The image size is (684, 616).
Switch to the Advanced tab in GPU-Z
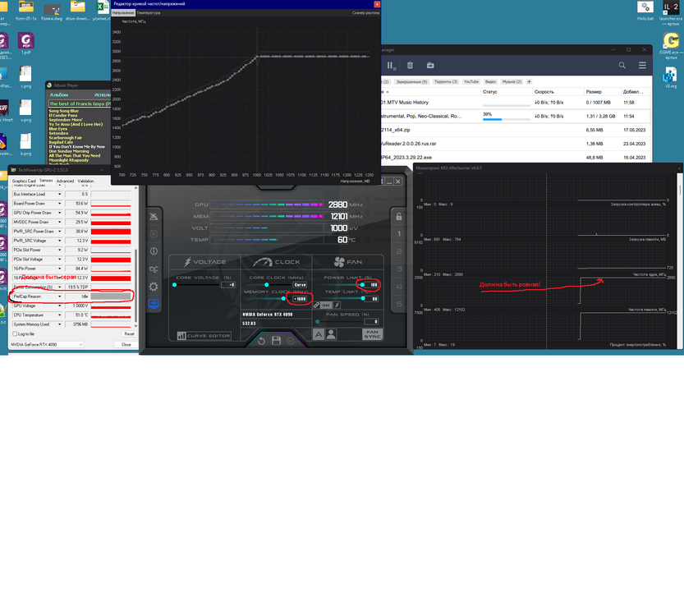point(65,181)
